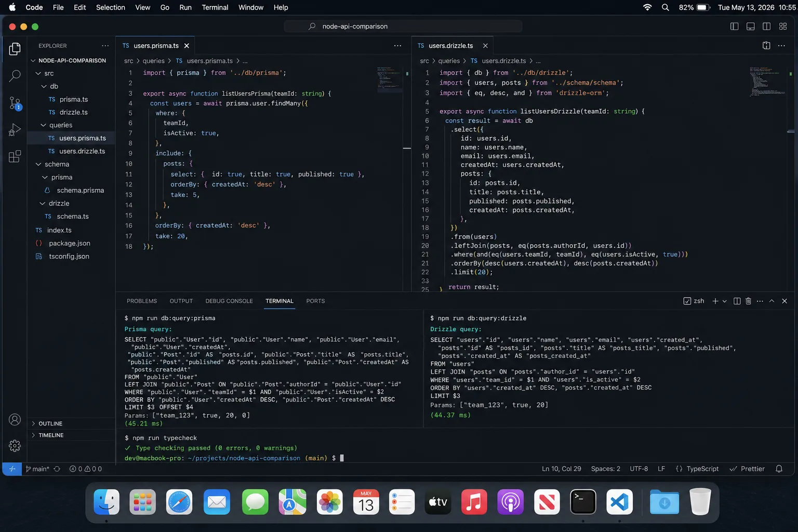Select UTF-8 encoding status item
The width and height of the screenshot is (798, 532).
pos(639,469)
